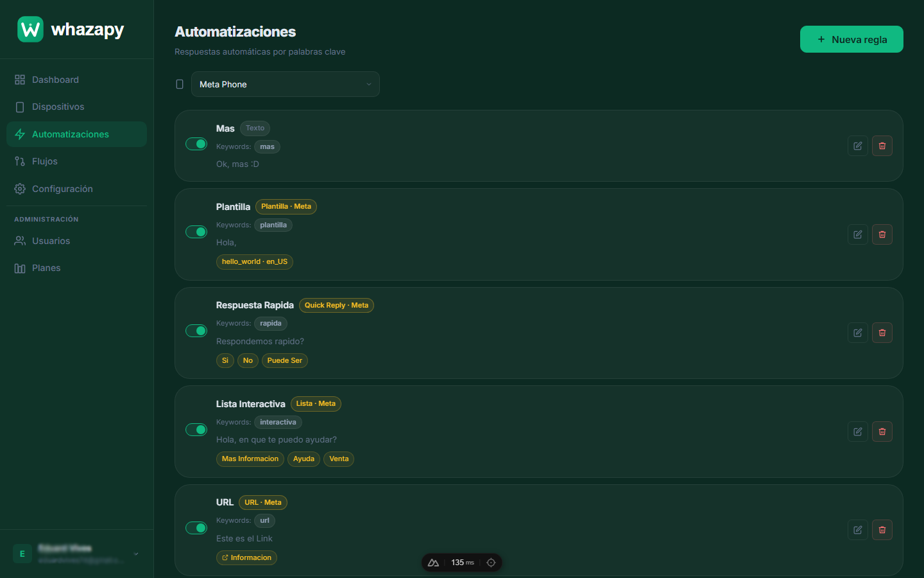Open Configuración settings
Viewport: 924px width, 578px height.
tap(76, 189)
